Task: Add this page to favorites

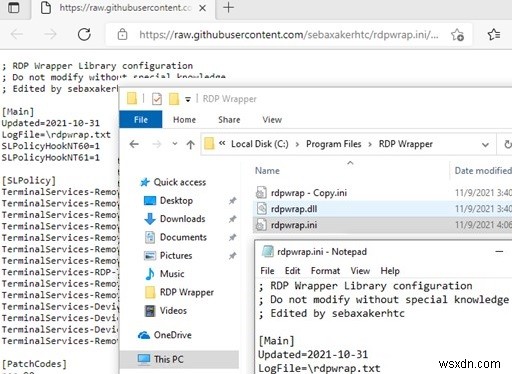Action: coord(457,35)
